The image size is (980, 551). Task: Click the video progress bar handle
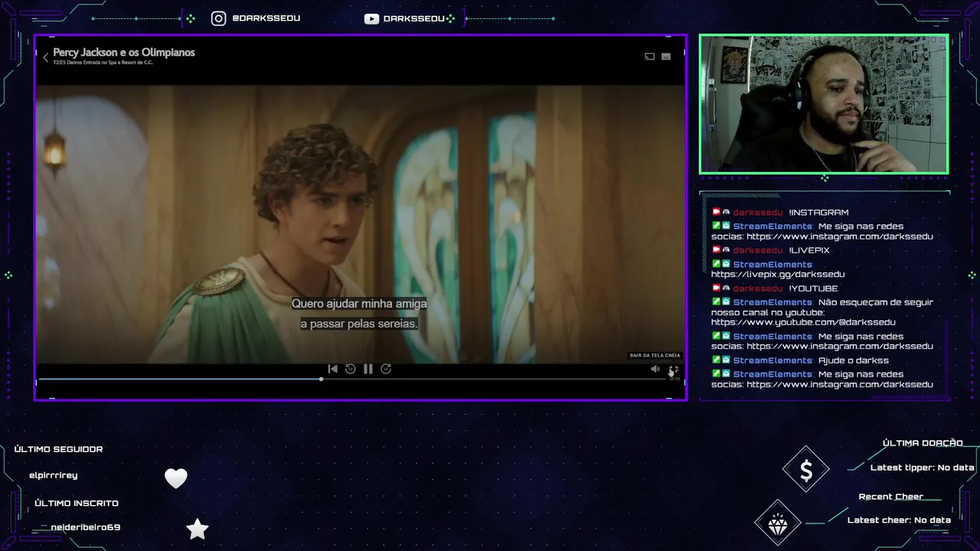(x=321, y=379)
